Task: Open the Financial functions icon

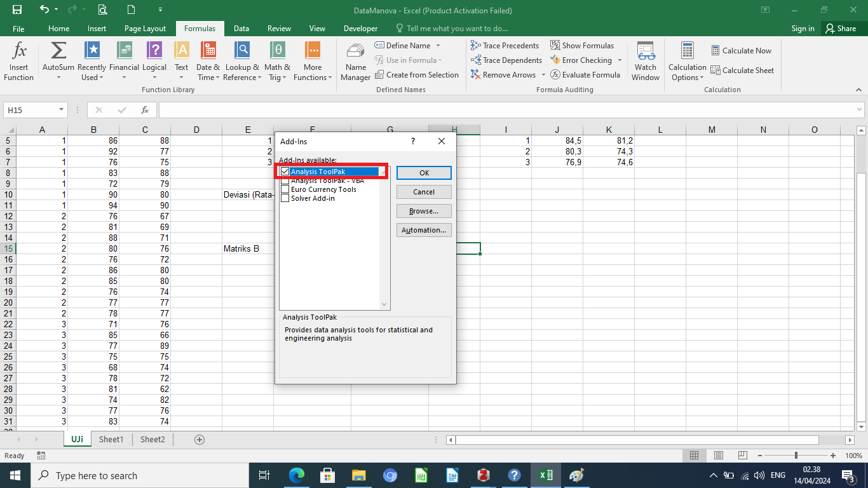Action: pos(124,51)
